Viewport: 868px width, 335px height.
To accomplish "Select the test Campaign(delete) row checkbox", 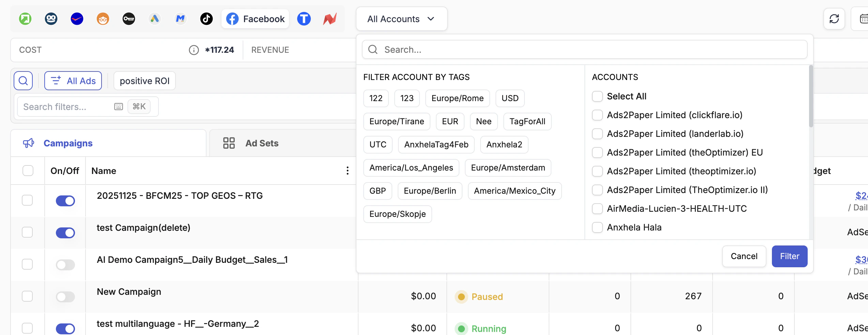I will pyautogui.click(x=27, y=232).
